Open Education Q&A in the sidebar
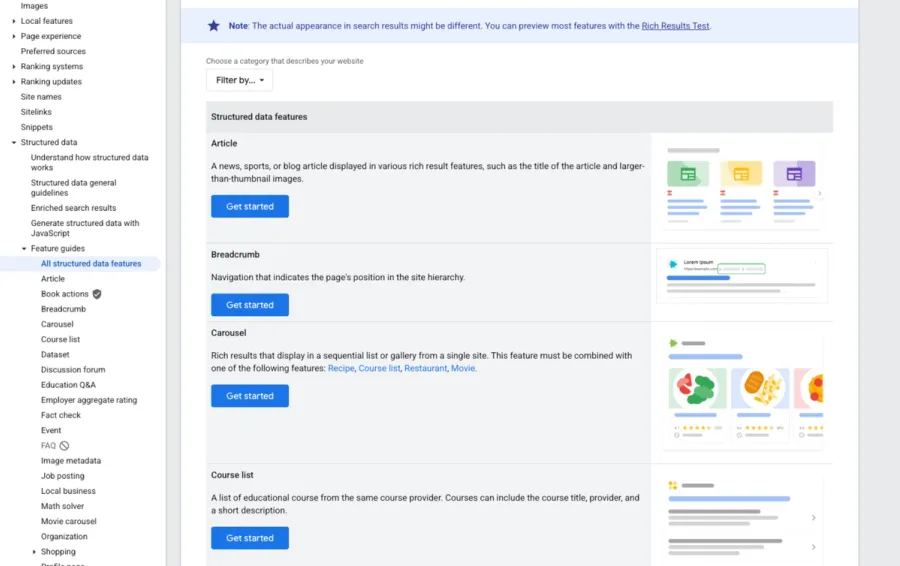900x566 pixels. pyautogui.click(x=68, y=385)
